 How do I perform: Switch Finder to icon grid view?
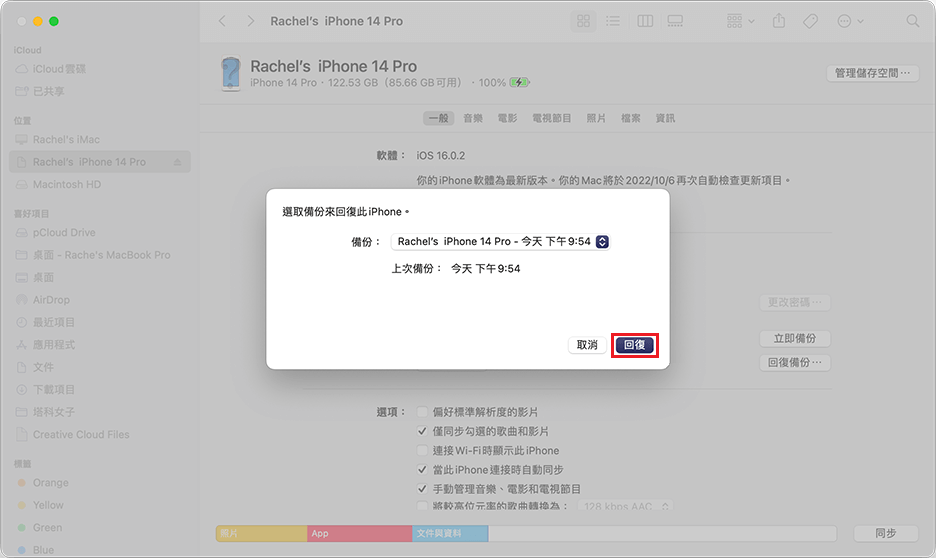click(583, 21)
